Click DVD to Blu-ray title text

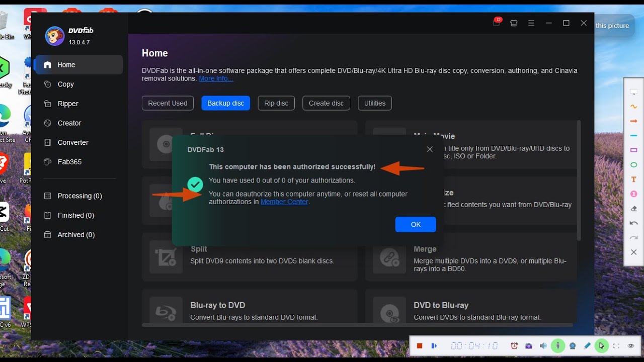point(441,305)
